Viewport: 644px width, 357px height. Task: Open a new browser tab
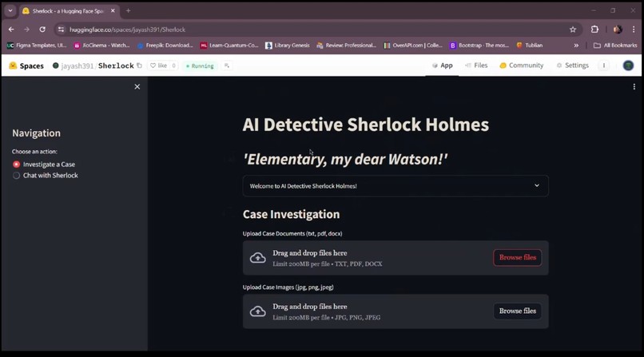coord(128,10)
